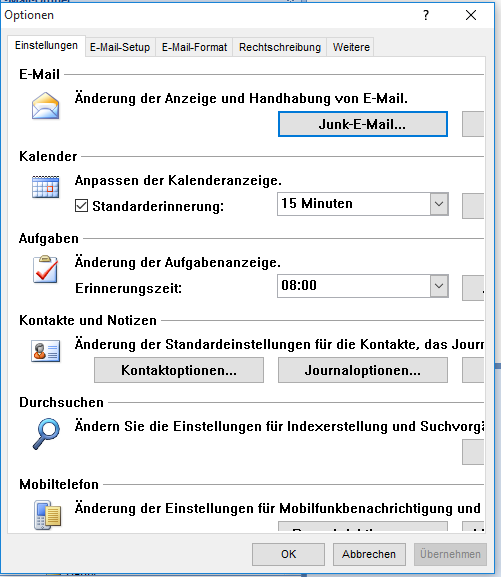Click the E-Mail envelope icon
The image size is (501, 577).
[45, 106]
